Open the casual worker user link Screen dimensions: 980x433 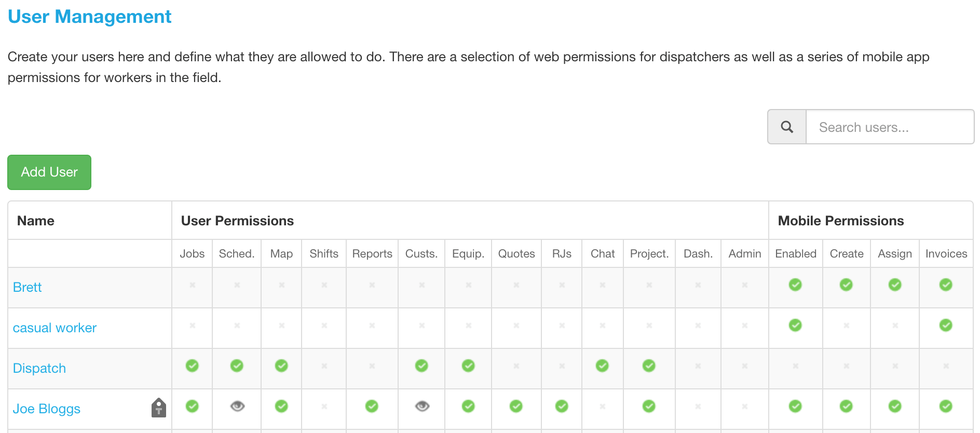click(x=55, y=328)
